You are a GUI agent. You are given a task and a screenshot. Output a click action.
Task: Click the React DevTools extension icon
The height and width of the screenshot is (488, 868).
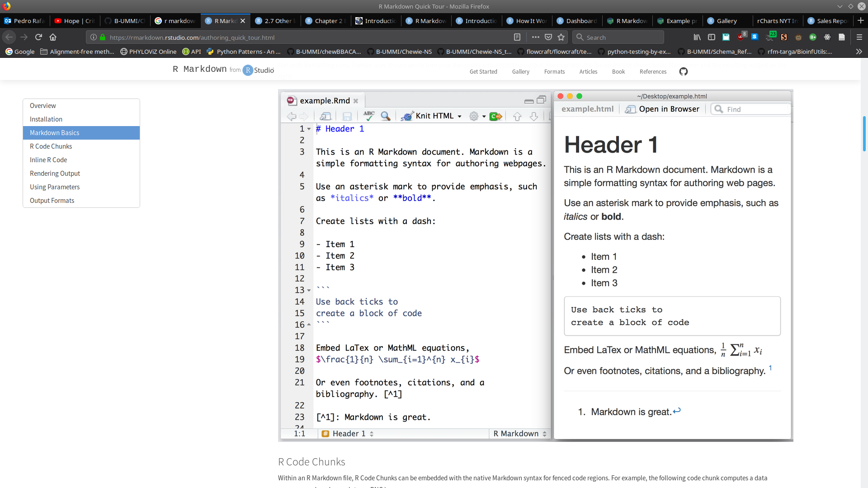click(x=827, y=37)
